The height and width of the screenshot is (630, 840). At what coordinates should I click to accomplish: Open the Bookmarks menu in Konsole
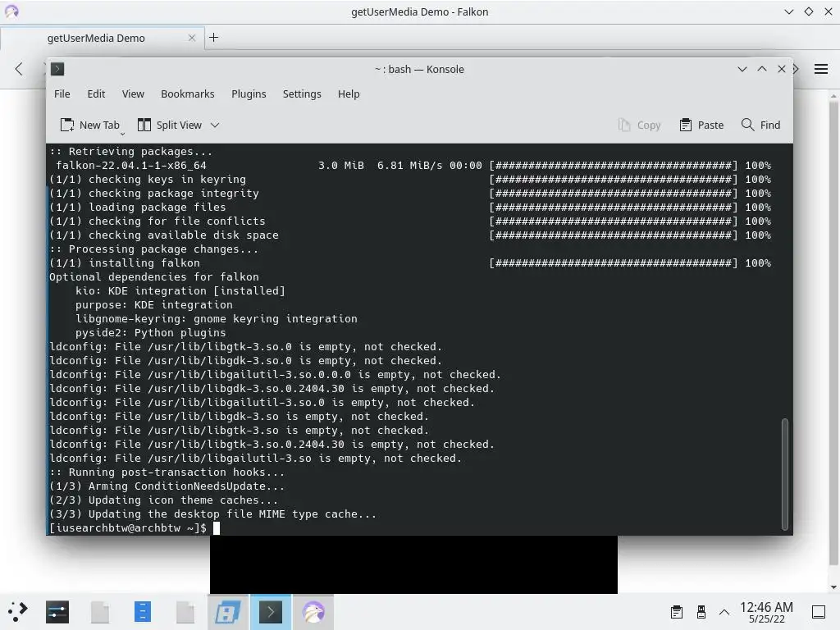[x=188, y=94]
